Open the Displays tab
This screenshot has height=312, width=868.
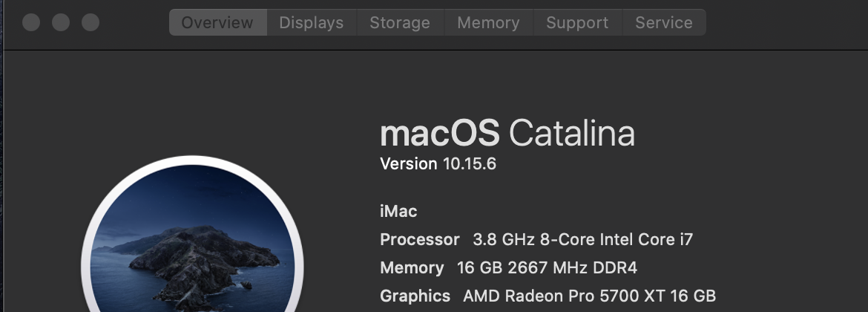(311, 22)
